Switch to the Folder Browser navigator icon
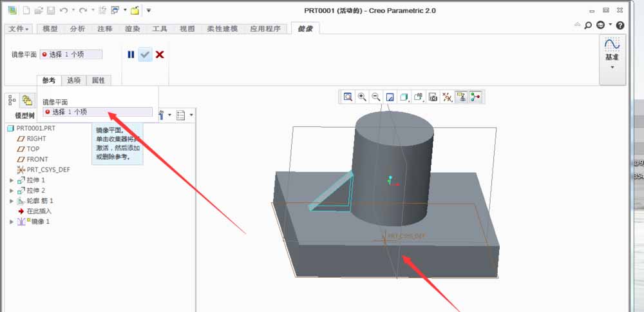Image resolution: width=644 pixels, height=312 pixels. pos(28,100)
